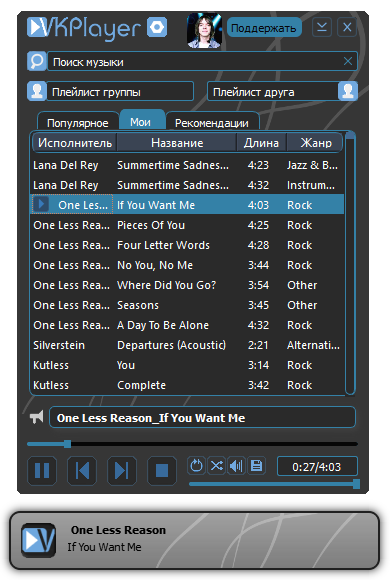Adjust the volume slider
The width and height of the screenshot is (390, 580).
click(274, 483)
